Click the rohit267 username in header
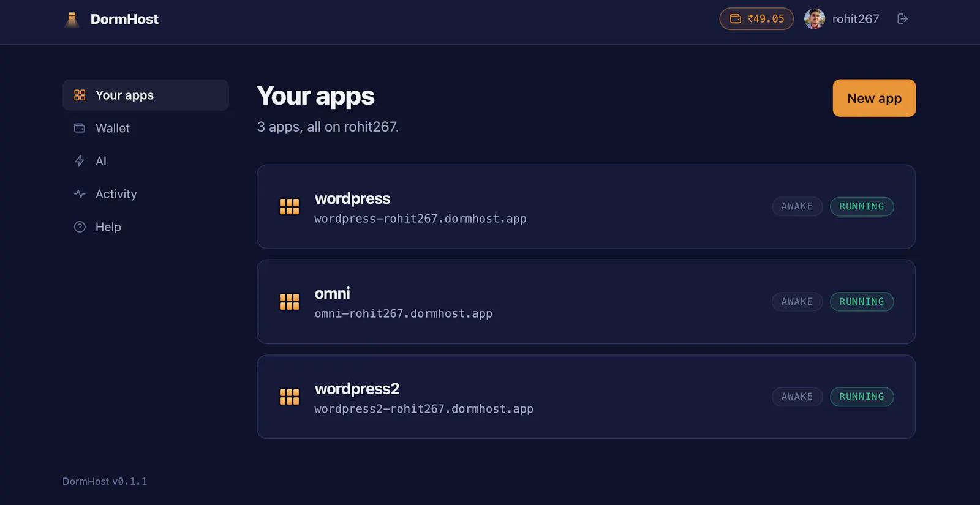This screenshot has width=980, height=505. pos(855,19)
